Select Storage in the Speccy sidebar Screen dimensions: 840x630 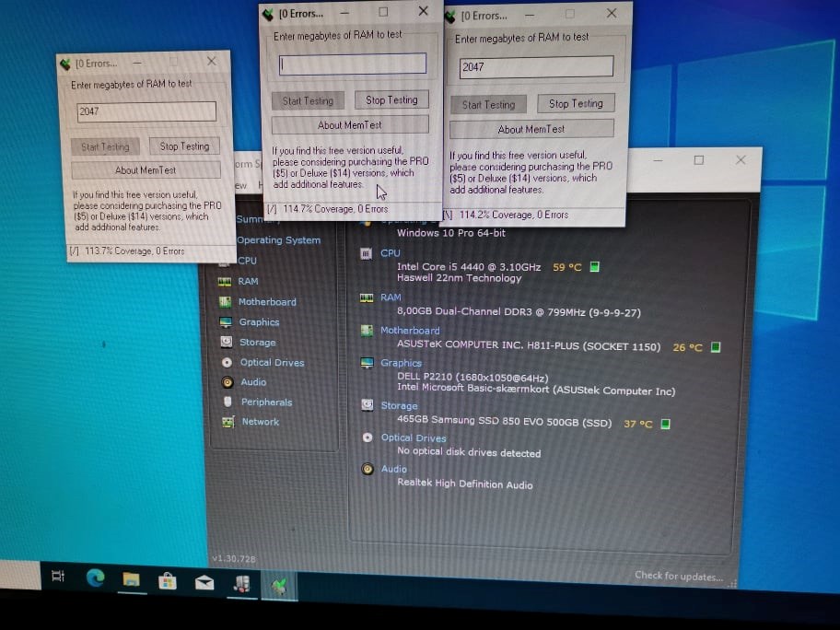pos(258,342)
